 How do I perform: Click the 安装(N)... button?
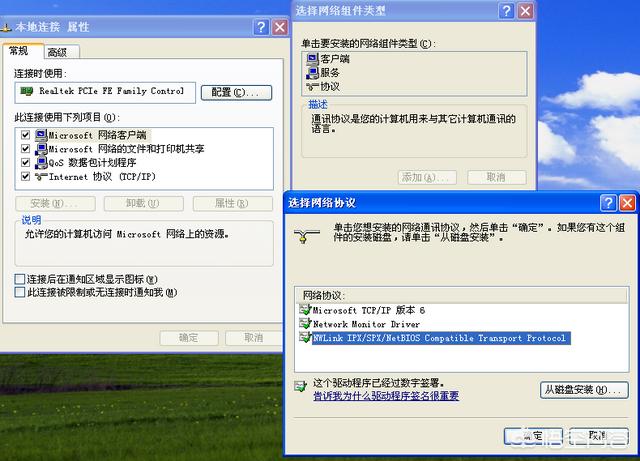pos(56,203)
